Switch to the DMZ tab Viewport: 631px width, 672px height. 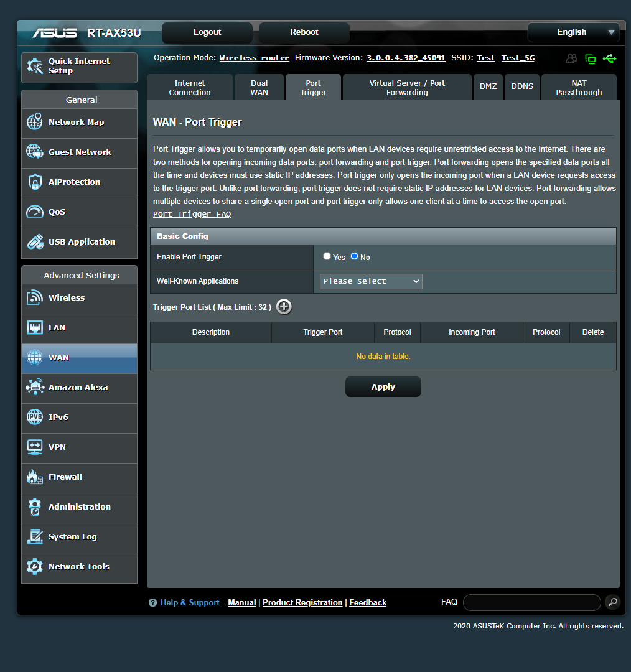tap(488, 87)
